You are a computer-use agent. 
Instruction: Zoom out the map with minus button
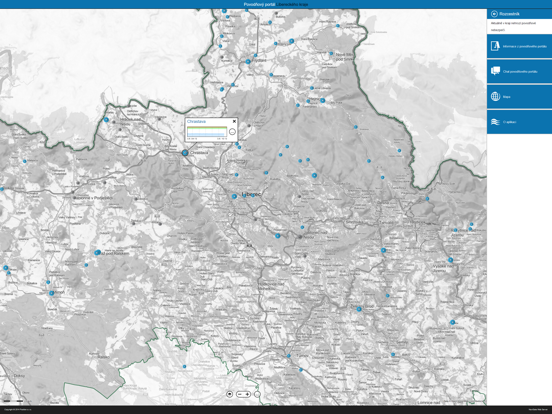point(240,394)
